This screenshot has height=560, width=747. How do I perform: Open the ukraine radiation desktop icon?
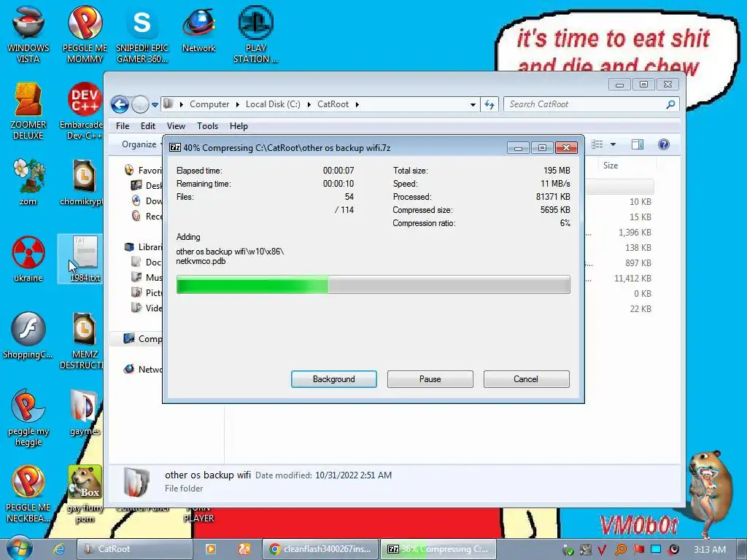28,259
